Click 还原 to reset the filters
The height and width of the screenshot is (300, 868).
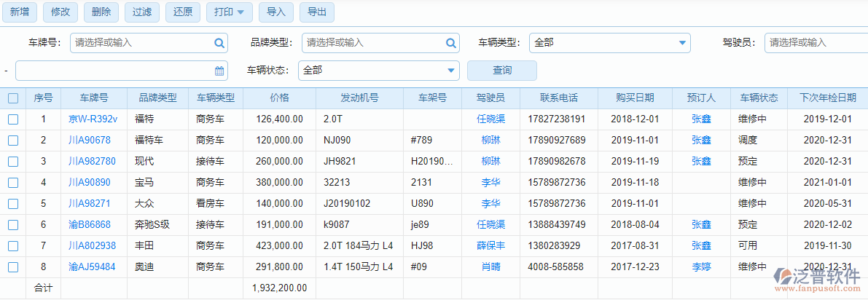[184, 12]
